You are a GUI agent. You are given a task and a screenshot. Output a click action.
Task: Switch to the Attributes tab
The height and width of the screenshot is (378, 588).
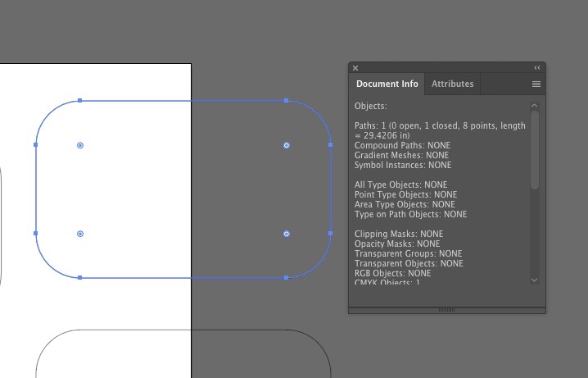[452, 84]
